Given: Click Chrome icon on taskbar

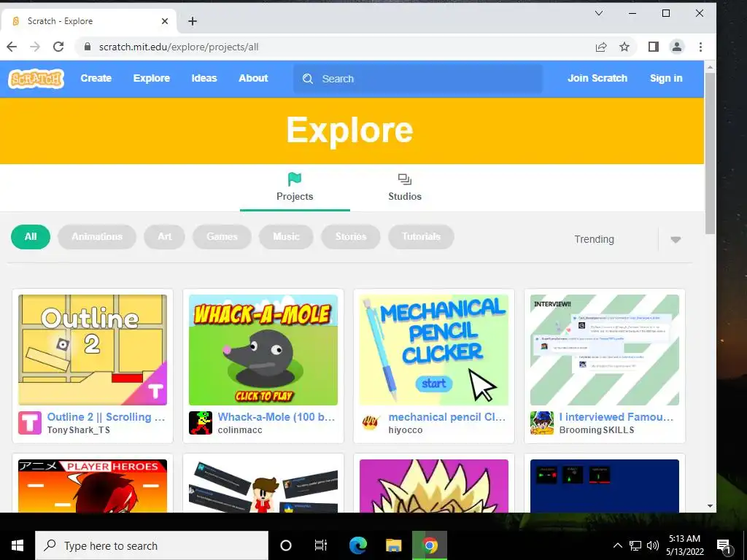Looking at the screenshot, I should click(430, 545).
